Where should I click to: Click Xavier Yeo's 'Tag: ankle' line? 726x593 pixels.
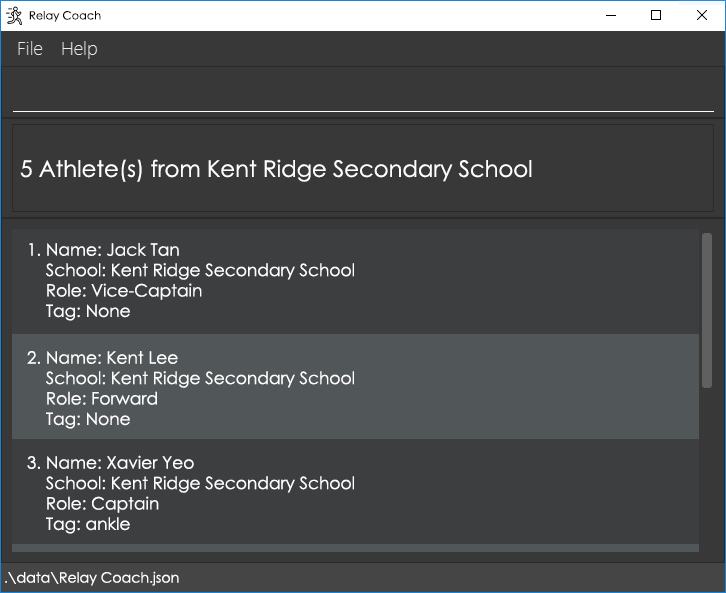[88, 524]
